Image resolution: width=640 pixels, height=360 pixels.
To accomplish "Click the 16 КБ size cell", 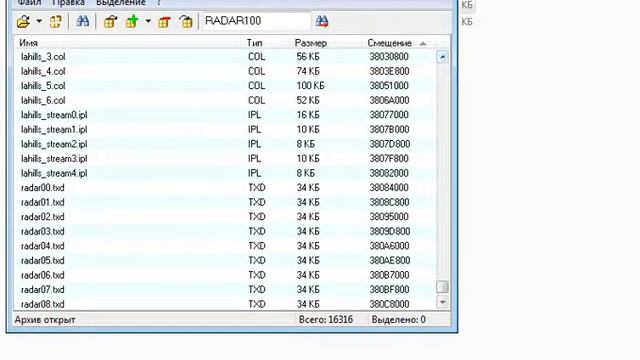I will coord(308,115).
